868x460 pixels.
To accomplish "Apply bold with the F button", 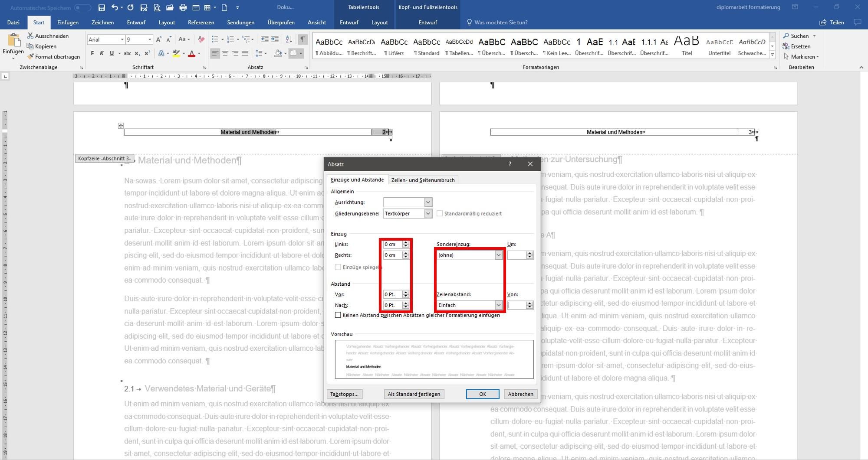I will (x=92, y=53).
